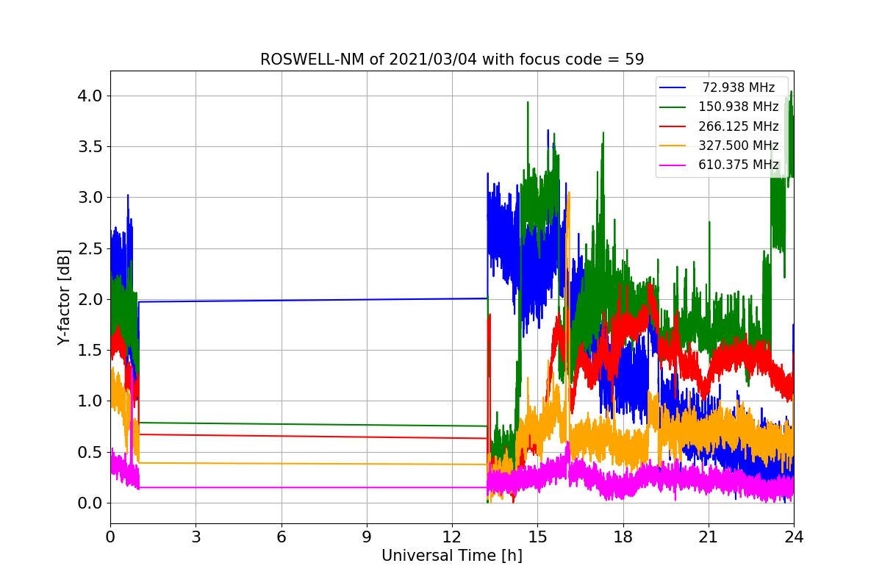Click the 266.125 MHz legend label
The height and width of the screenshot is (588, 882).
(739, 126)
